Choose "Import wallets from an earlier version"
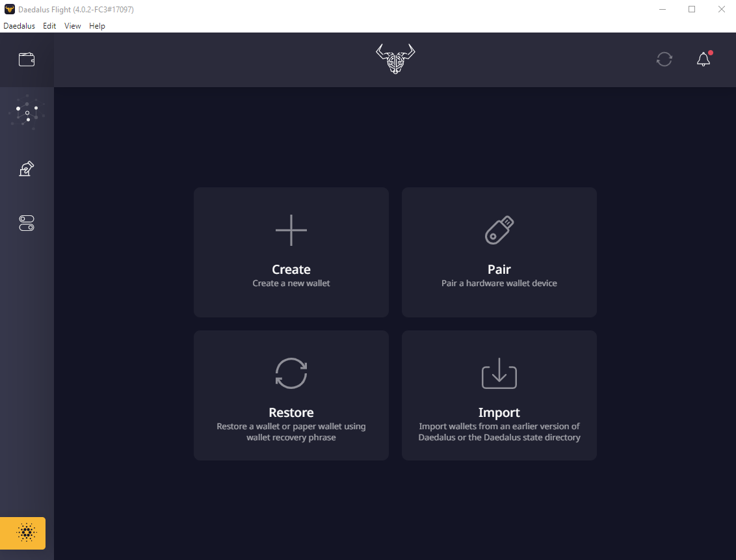This screenshot has width=736, height=560. click(x=499, y=427)
